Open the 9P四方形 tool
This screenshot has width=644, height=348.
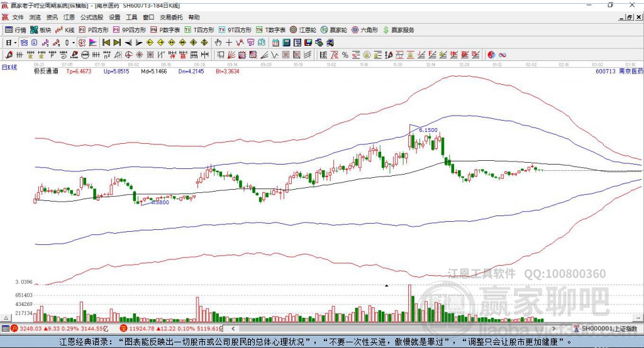(130, 30)
